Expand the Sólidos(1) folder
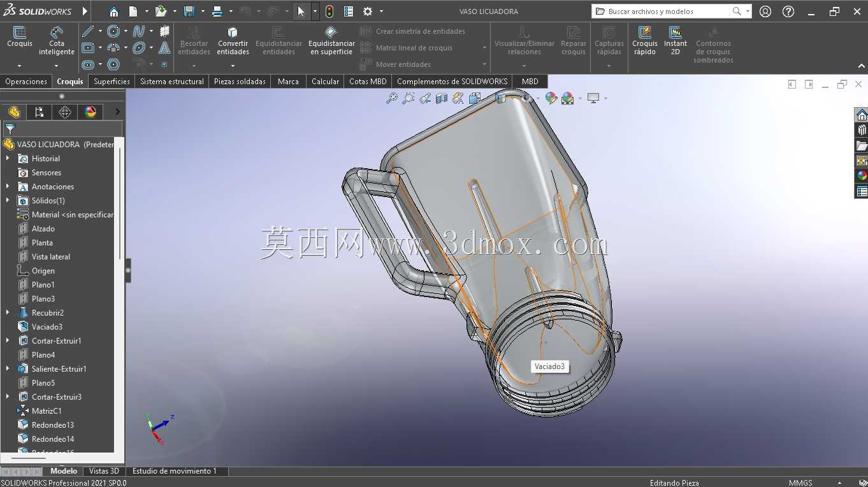 point(8,200)
